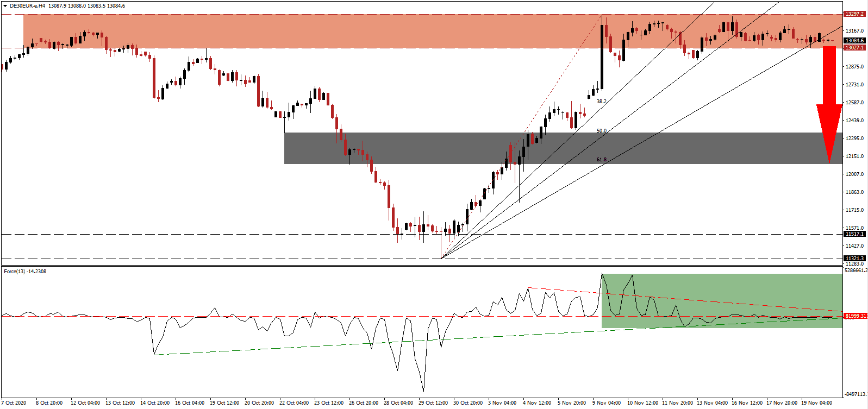Click the 7 Oct 2020 date label
Image resolution: width=868 pixels, height=409 pixels.
pos(14,403)
